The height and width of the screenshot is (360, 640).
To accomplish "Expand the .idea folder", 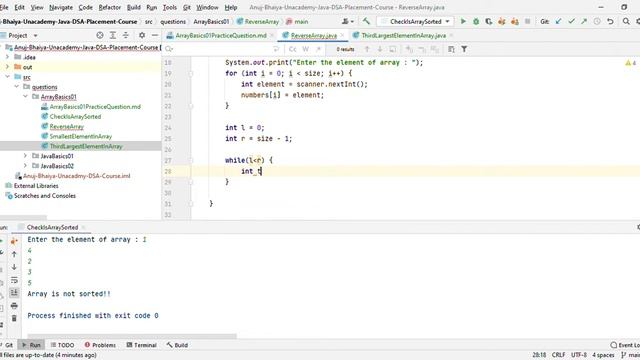I will 7,57.
